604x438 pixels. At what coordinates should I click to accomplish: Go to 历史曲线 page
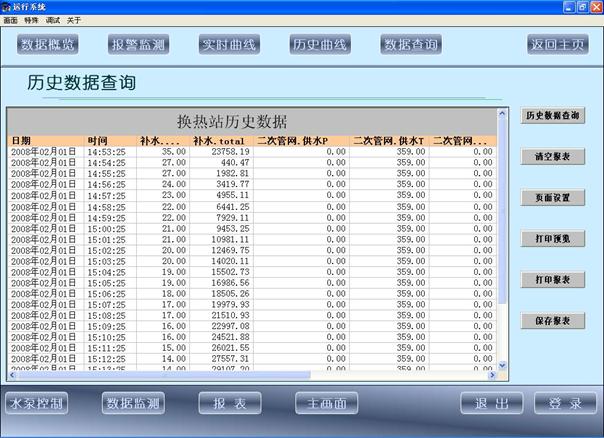click(x=320, y=45)
